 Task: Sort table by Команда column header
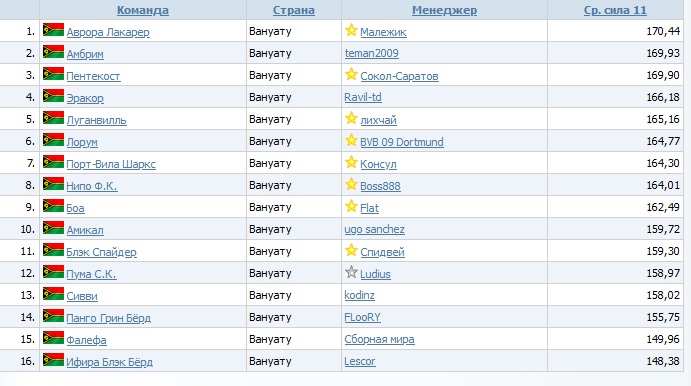tap(143, 10)
